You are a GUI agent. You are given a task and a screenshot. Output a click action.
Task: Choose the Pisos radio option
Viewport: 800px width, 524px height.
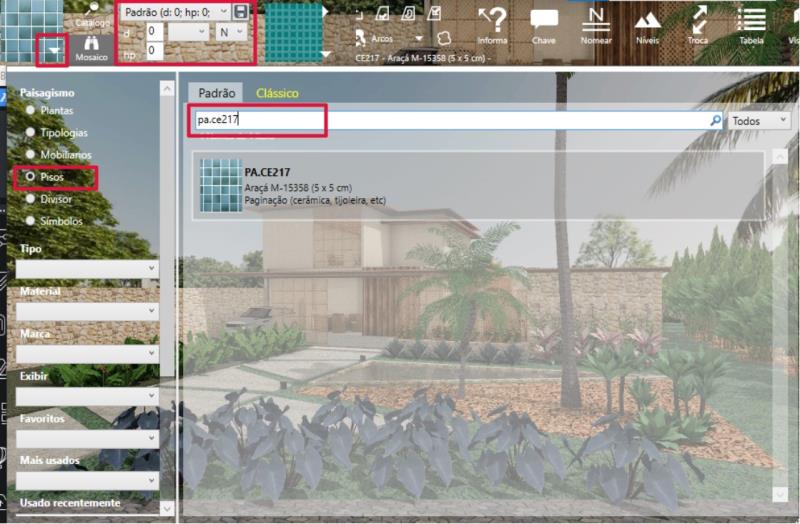coord(31,176)
